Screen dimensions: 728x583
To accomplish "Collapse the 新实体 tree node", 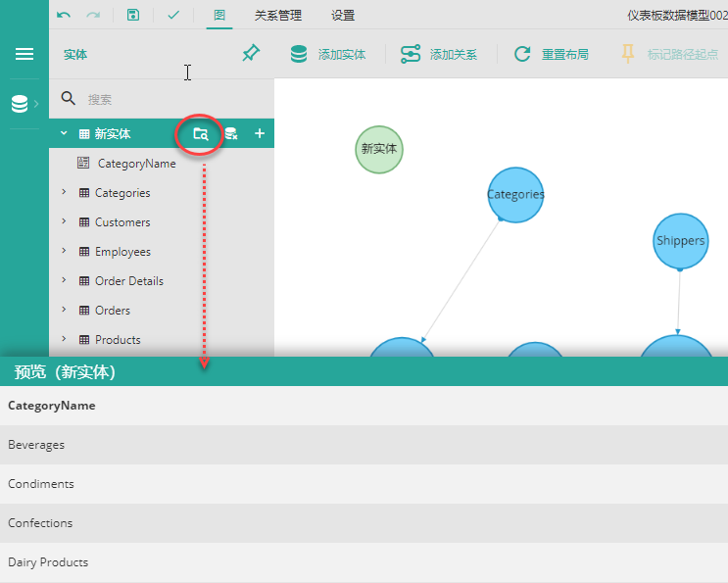I will 64,134.
